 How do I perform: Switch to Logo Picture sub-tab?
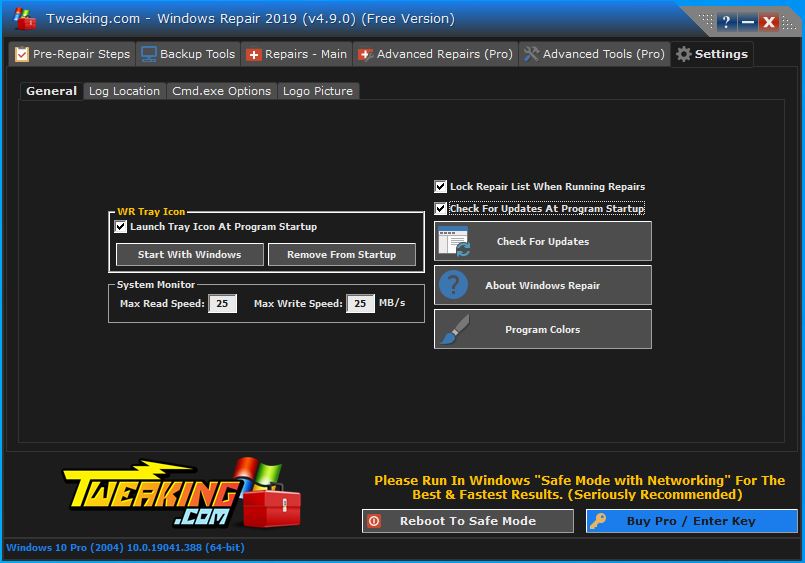pos(318,91)
